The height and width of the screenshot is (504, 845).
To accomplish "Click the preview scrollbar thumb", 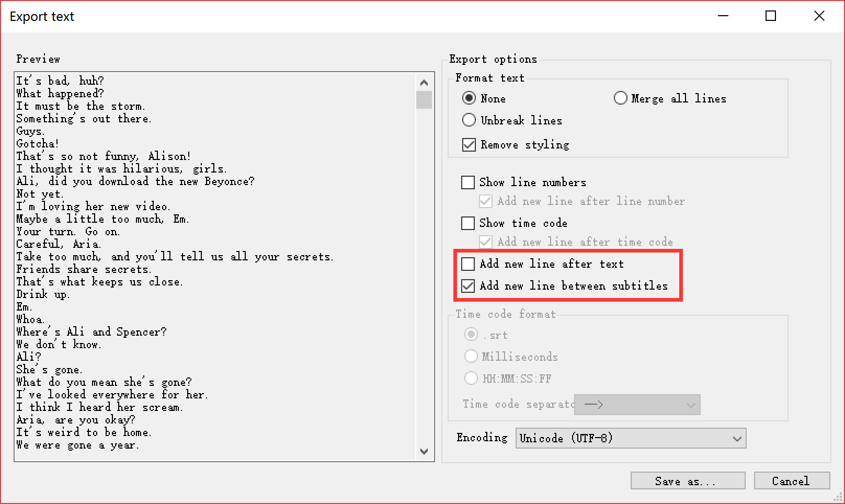I will [424, 100].
